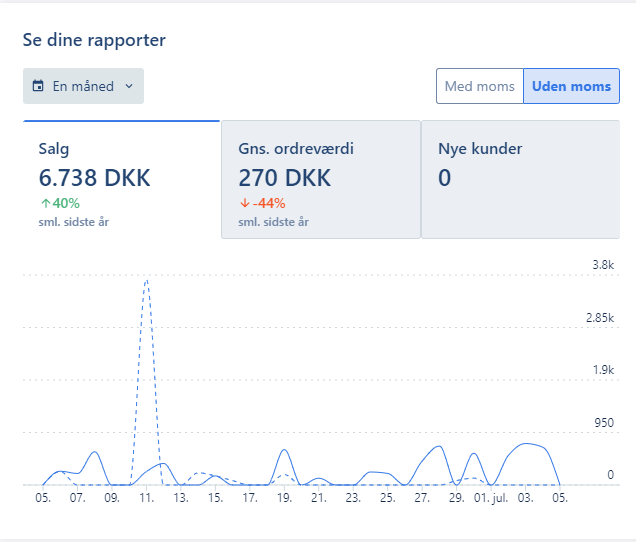Click the 6.738 DKK sales figure
This screenshot has width=636, height=542.
[x=94, y=178]
